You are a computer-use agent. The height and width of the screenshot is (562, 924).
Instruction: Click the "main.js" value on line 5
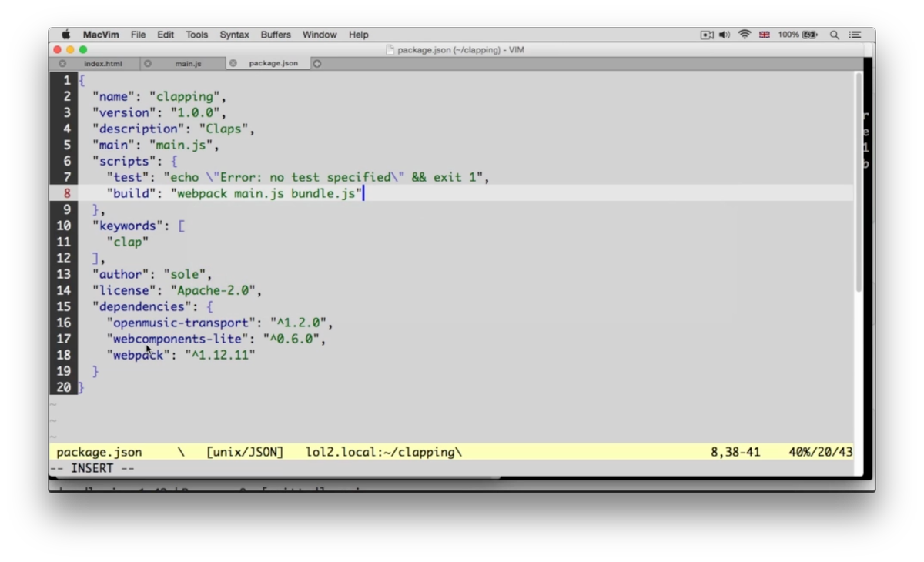tap(182, 145)
